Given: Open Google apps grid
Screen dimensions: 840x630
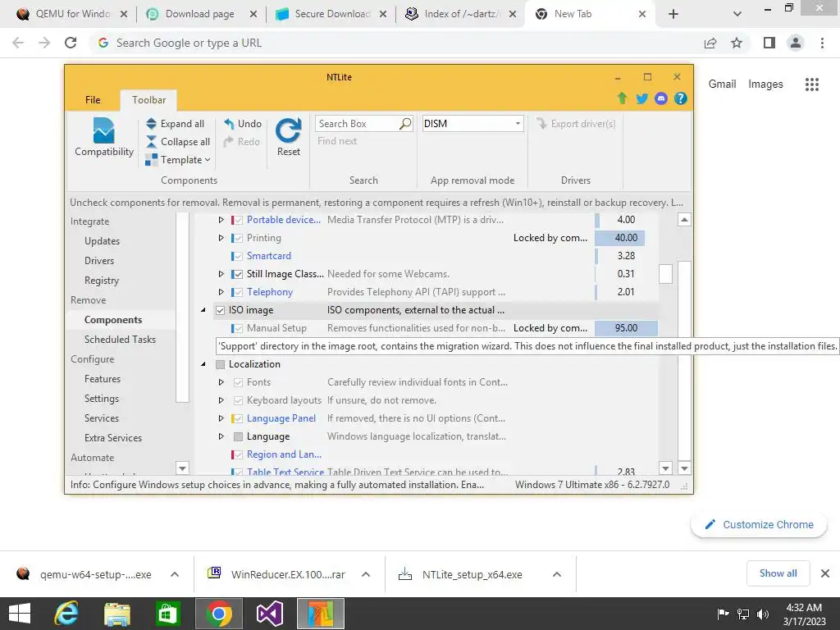Looking at the screenshot, I should point(811,84).
